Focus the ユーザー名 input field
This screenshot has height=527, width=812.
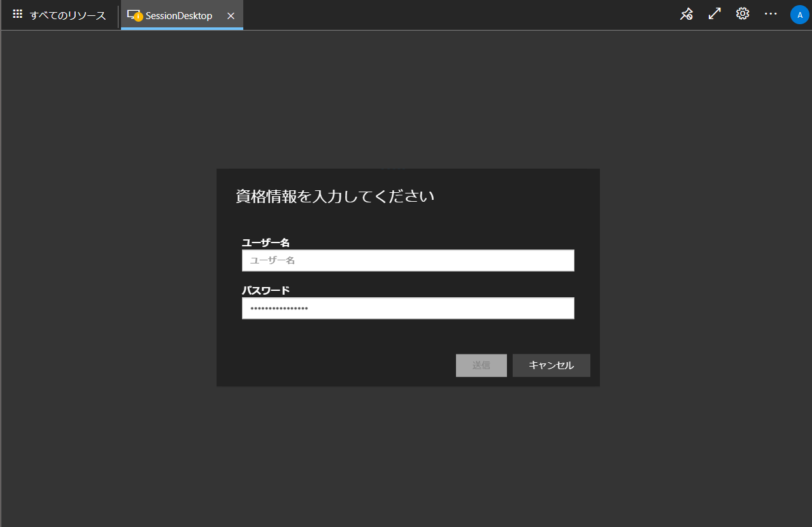tap(408, 260)
